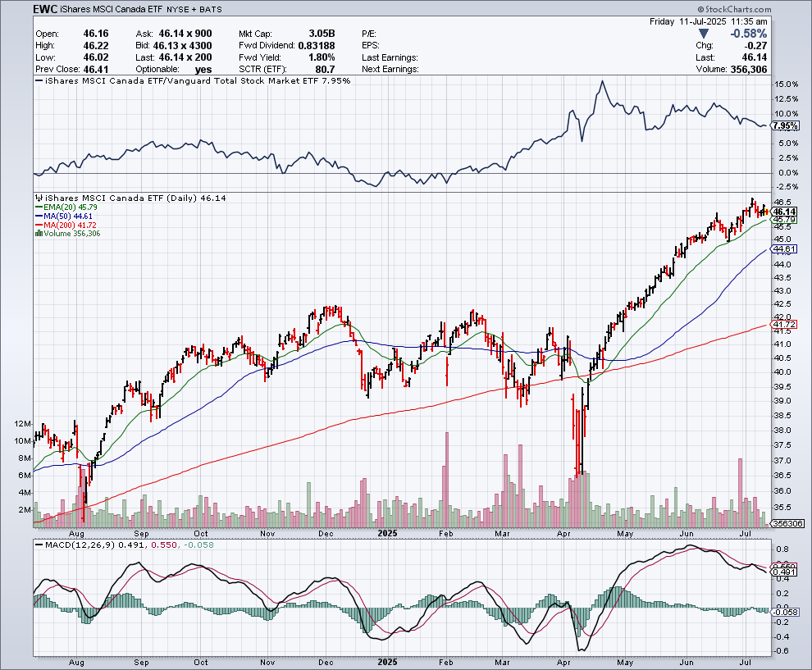Click the -0.58% percent change value
Viewport: 812px width, 670px height.
(748, 34)
